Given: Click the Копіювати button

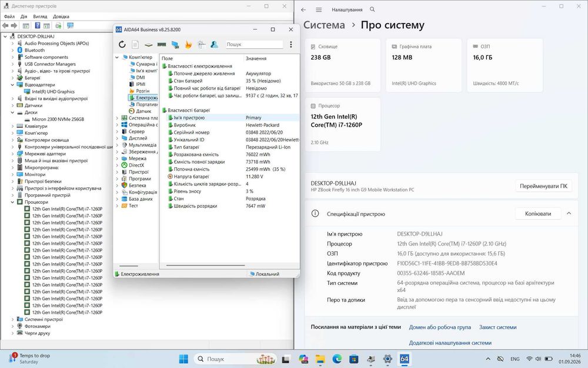Looking at the screenshot, I should (x=538, y=214).
